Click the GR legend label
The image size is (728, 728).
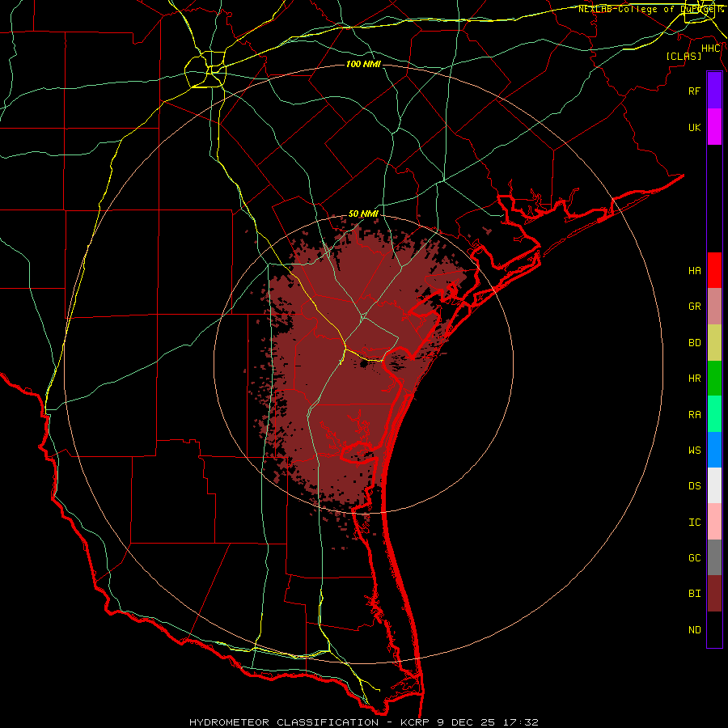point(694,307)
